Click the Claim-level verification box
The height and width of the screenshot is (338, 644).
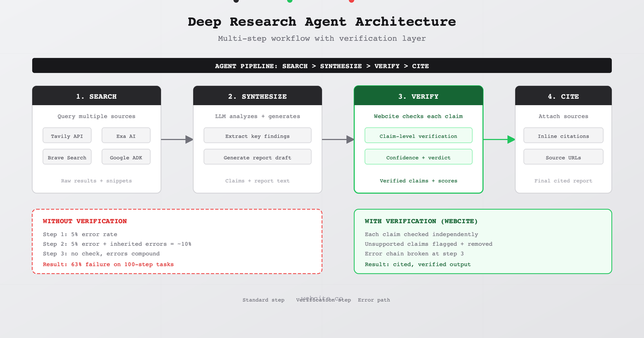(x=419, y=135)
